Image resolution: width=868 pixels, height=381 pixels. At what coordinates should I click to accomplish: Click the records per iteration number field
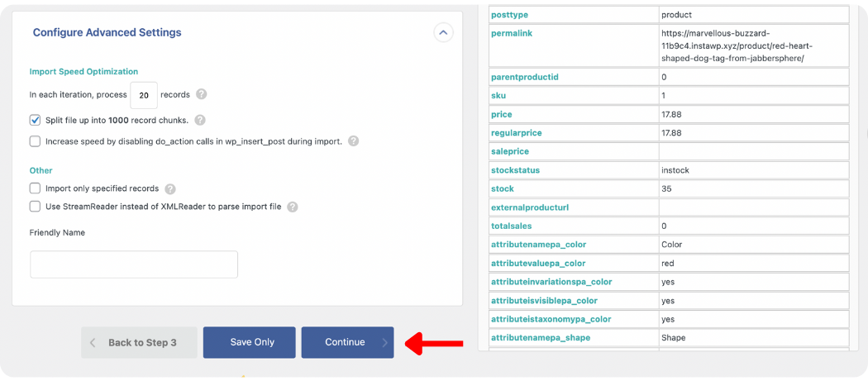[x=144, y=96]
